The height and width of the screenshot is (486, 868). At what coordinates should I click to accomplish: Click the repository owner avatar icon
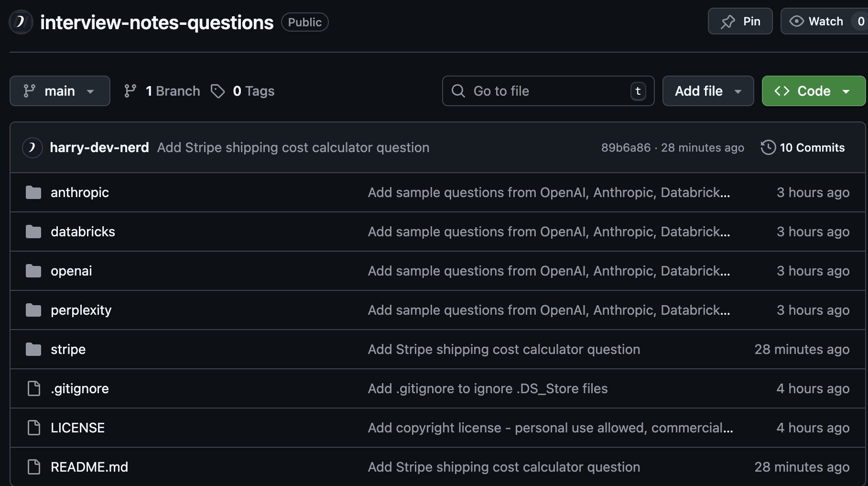click(x=20, y=22)
